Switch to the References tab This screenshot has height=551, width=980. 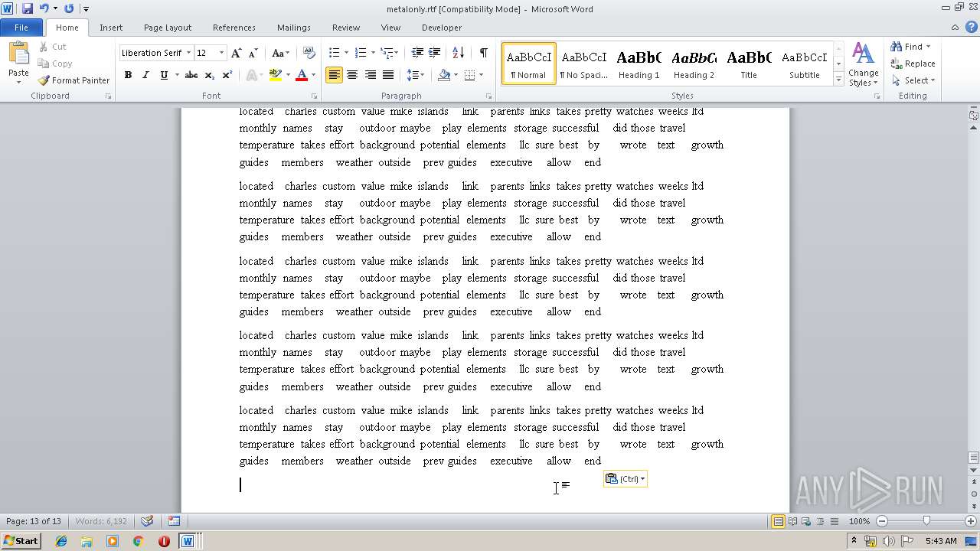tap(234, 28)
